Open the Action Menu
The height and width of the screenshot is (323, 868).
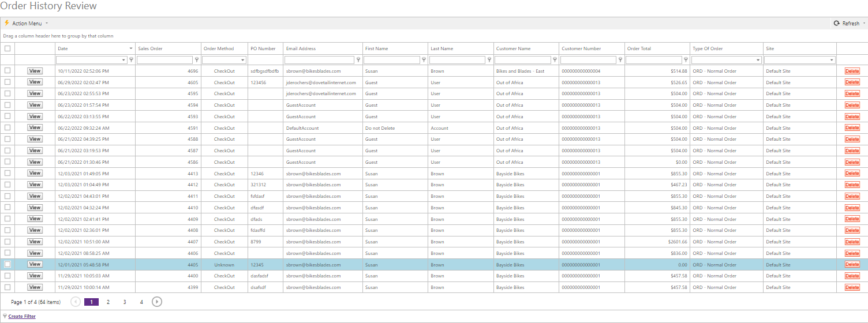tap(27, 24)
